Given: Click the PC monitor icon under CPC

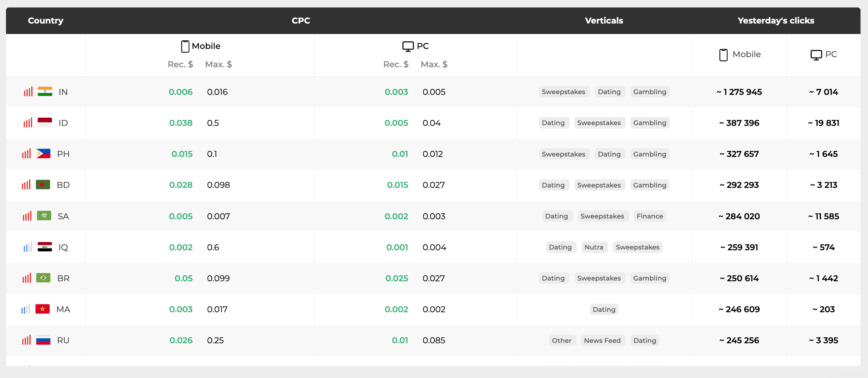Looking at the screenshot, I should (x=408, y=46).
